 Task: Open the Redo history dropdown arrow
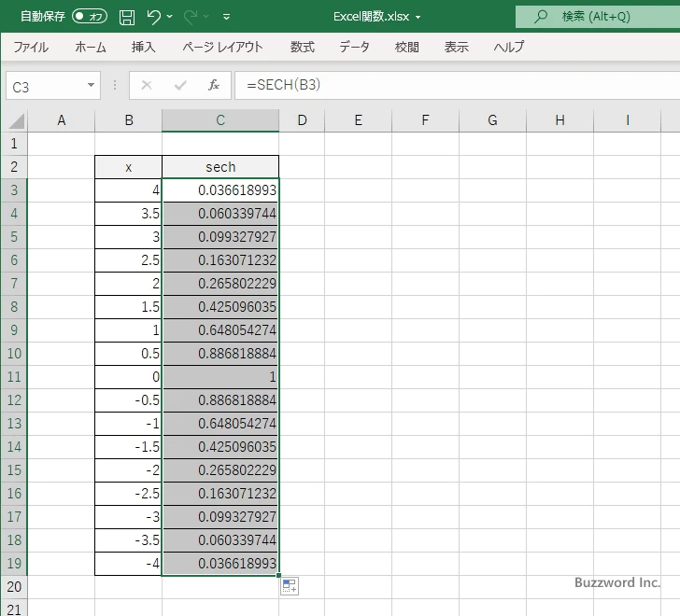[206, 17]
